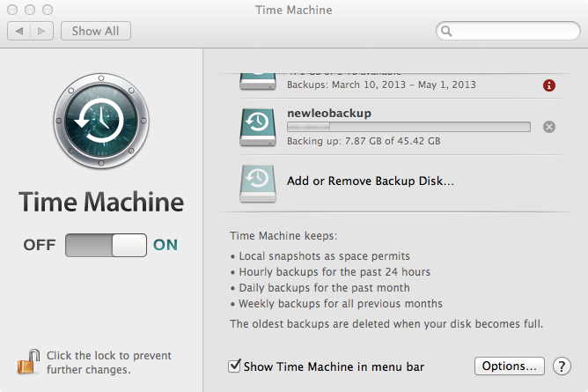Click the Local snapshots as space permits line
The height and width of the screenshot is (392, 588).
point(325,256)
